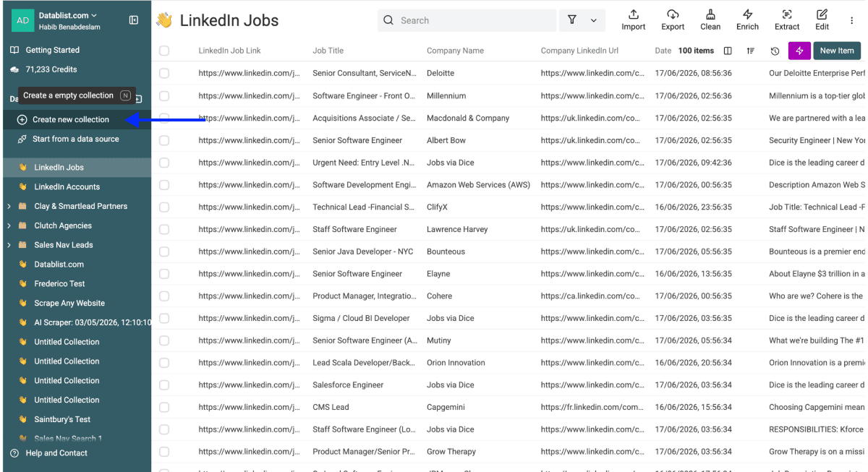The height and width of the screenshot is (472, 868).
Task: Click the purple lightning action button
Action: point(799,51)
